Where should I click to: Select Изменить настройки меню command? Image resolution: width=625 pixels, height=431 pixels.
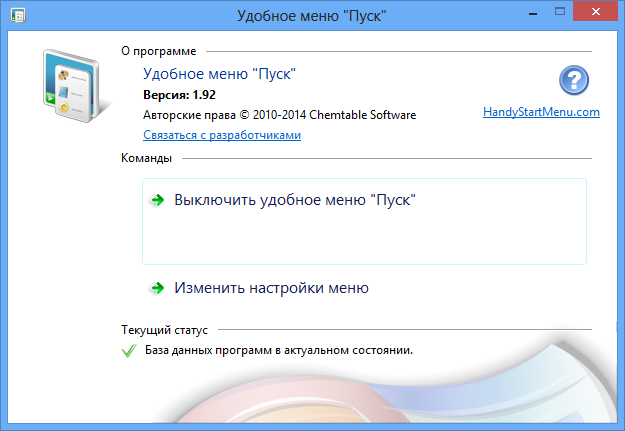pyautogui.click(x=271, y=287)
